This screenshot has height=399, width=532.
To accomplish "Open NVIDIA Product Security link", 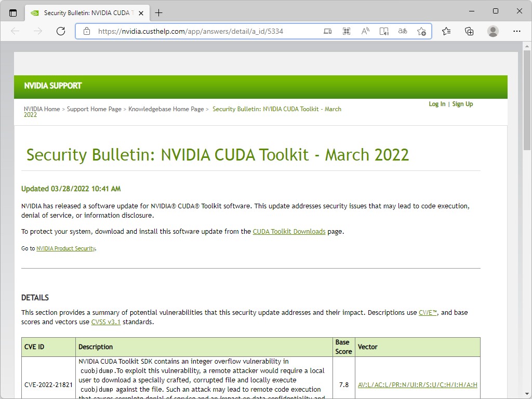I will 66,248.
